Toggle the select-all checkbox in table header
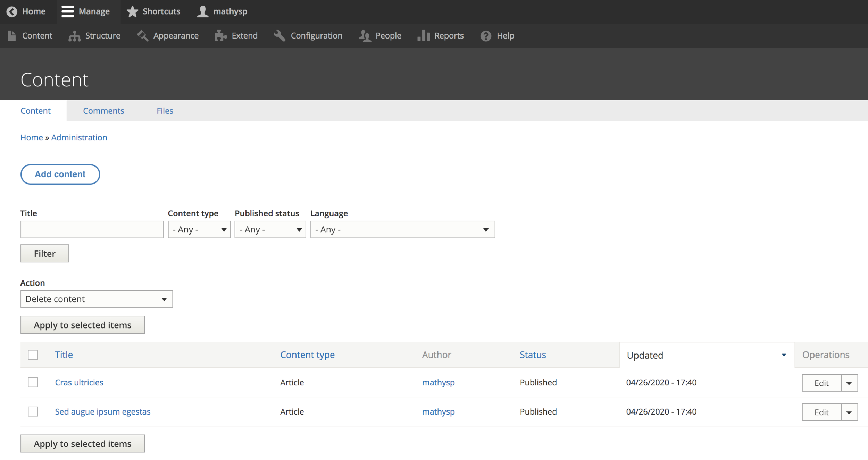 click(33, 355)
